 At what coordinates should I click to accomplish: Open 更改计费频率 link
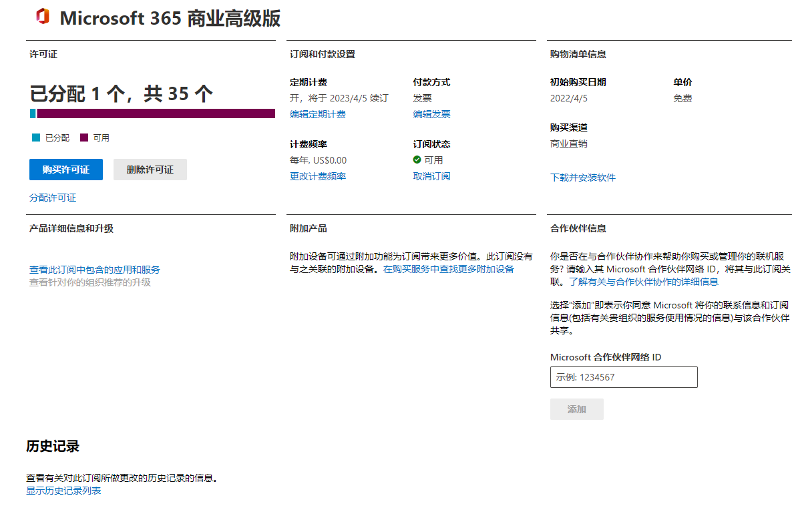click(x=318, y=176)
